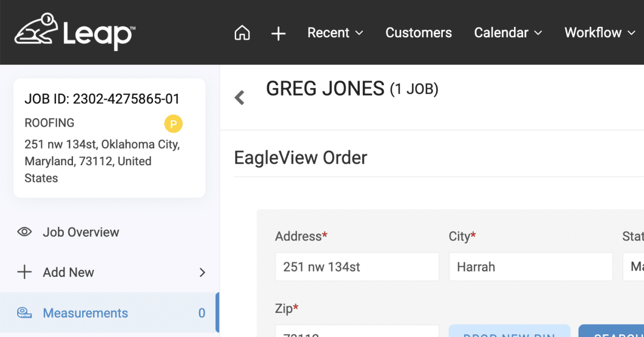Expand Add New submenu chevron arrow

click(202, 273)
